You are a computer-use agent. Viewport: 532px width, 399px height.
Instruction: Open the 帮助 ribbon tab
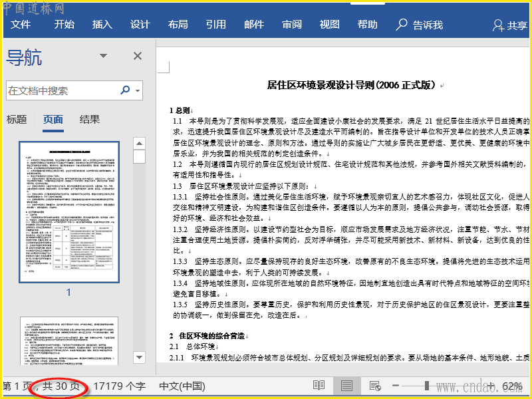368,25
